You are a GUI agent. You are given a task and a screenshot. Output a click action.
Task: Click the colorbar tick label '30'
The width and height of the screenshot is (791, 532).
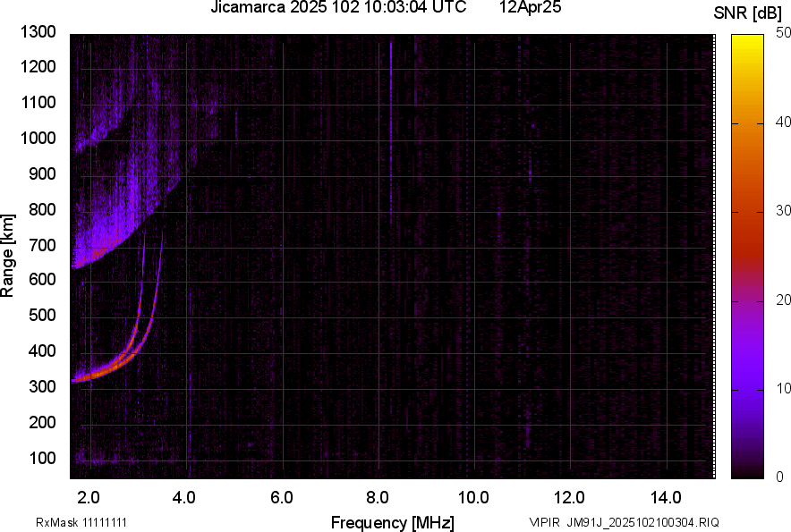click(x=783, y=211)
